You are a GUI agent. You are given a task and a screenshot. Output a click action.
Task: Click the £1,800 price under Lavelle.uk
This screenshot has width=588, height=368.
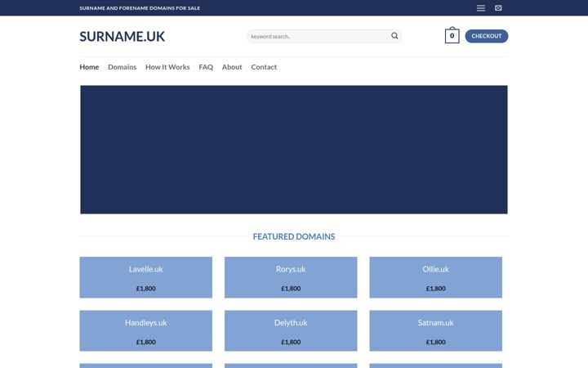146,289
